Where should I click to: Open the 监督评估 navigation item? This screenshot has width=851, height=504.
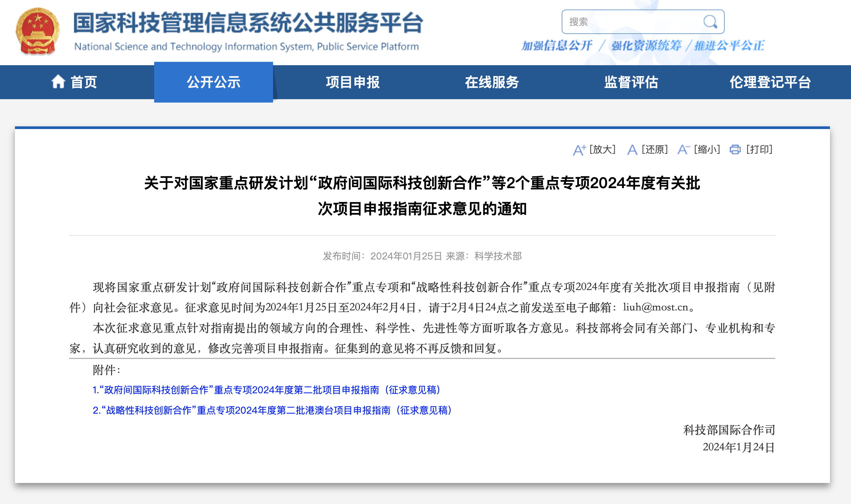pos(631,82)
